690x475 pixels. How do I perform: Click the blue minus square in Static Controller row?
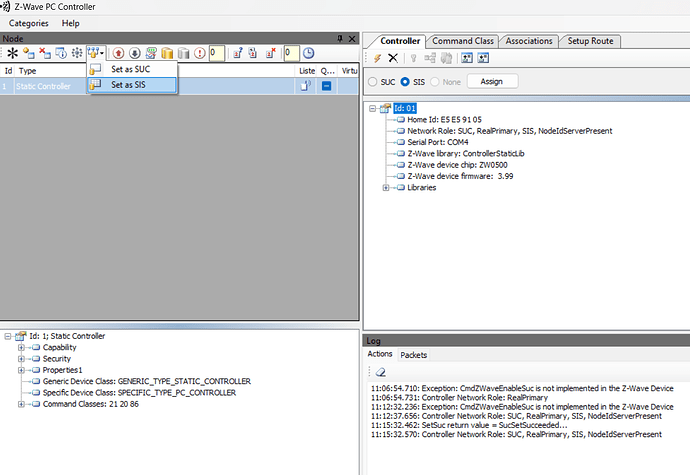[327, 86]
